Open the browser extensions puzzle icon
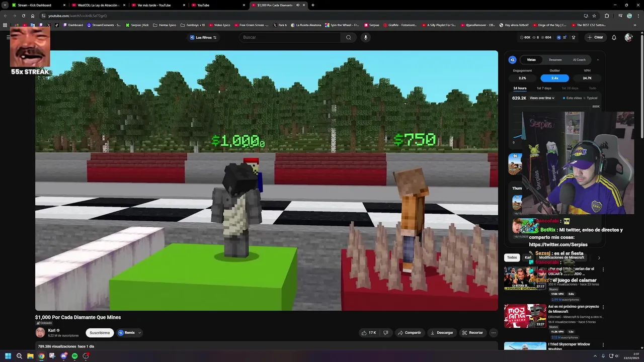 607,16
